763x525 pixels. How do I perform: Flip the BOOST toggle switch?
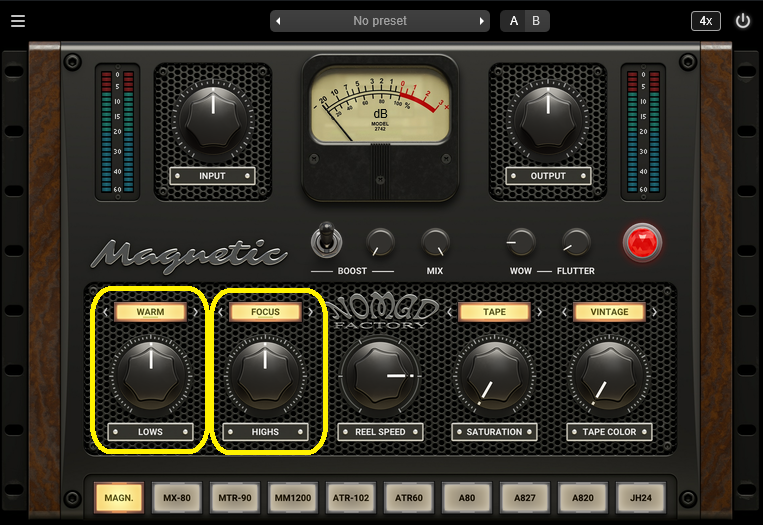tap(326, 240)
